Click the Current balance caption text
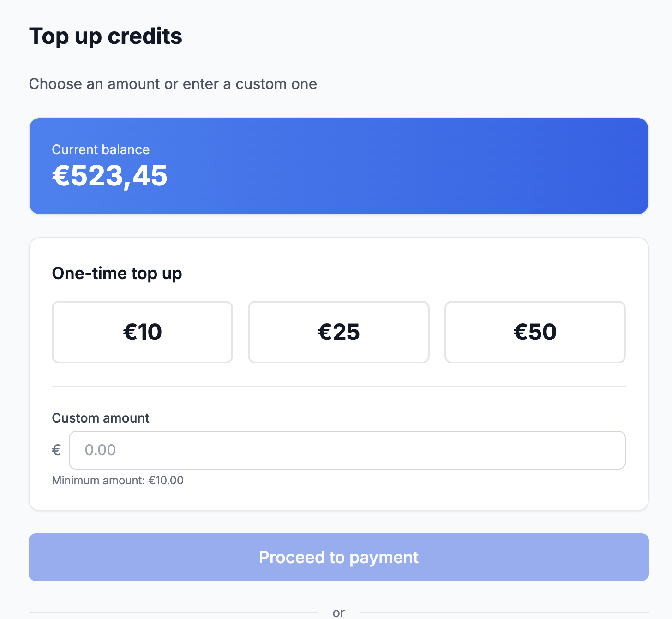Screen dimensions: 672x619 pos(101,149)
